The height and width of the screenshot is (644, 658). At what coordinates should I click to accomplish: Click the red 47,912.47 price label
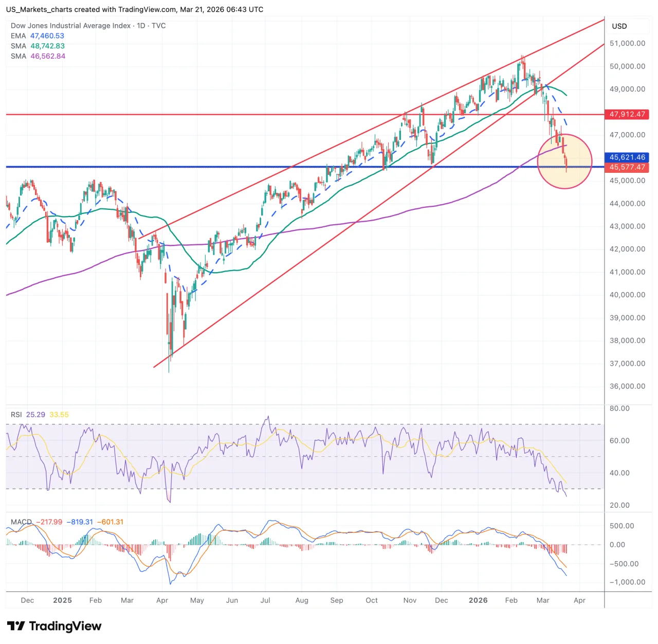pyautogui.click(x=627, y=114)
